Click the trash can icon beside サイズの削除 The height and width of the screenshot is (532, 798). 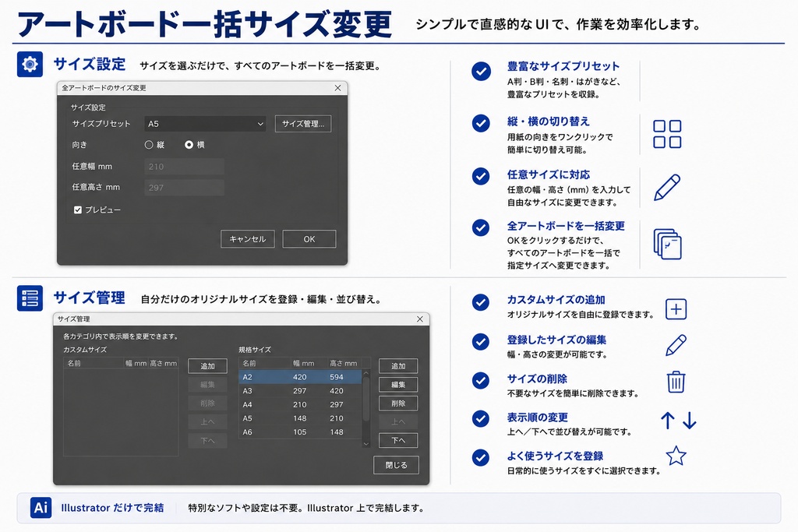(x=676, y=382)
